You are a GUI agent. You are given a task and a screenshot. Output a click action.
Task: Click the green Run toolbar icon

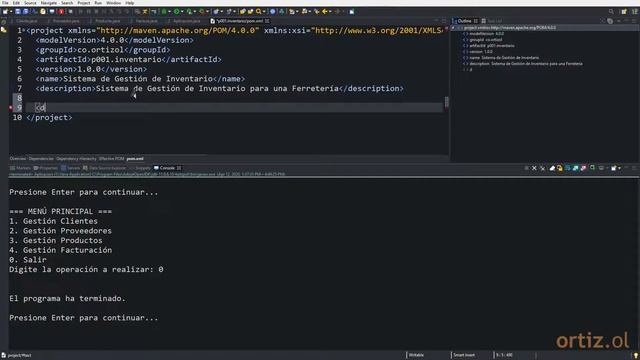[x=176, y=11]
